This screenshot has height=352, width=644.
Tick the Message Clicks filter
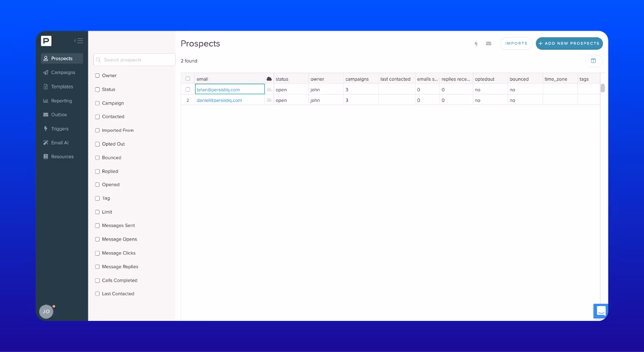click(97, 253)
